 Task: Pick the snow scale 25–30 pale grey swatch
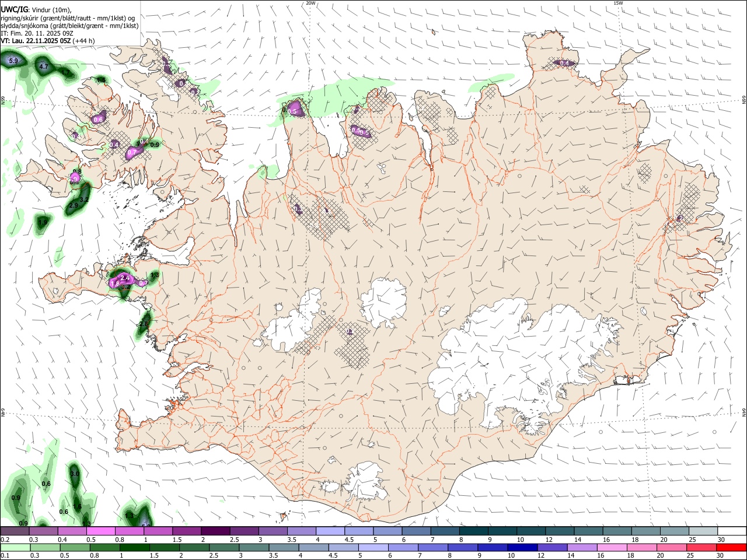703,531
